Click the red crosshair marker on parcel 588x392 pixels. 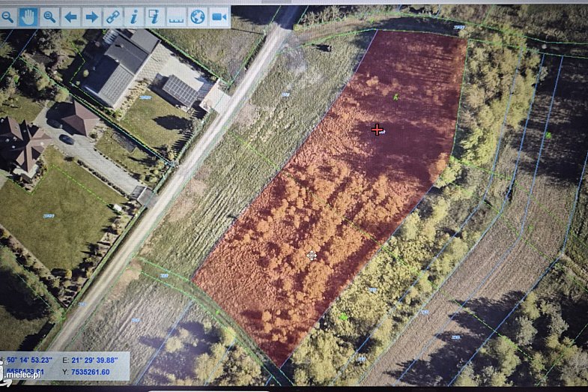(x=377, y=130)
